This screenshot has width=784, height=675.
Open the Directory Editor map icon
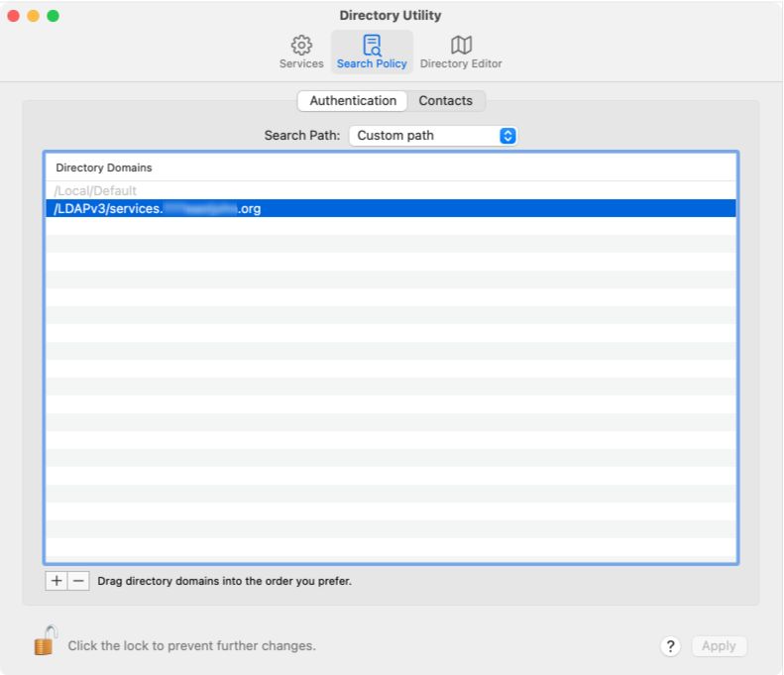click(x=461, y=46)
